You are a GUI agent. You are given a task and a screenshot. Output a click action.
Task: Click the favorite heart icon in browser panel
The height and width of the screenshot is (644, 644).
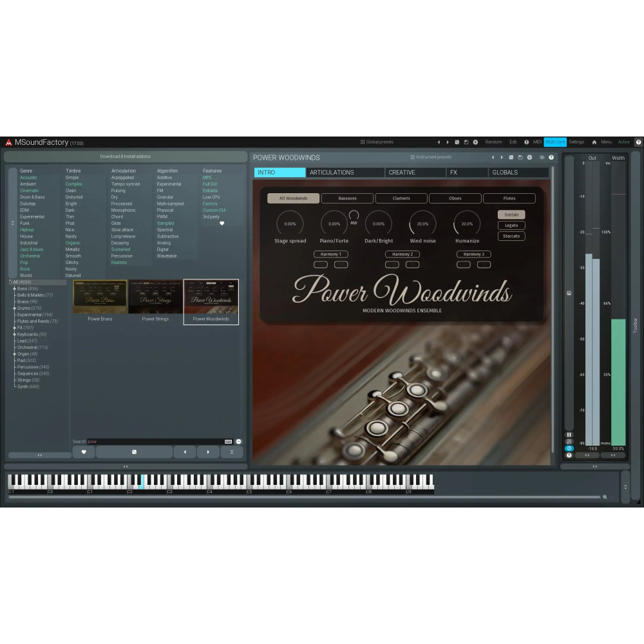point(84,452)
